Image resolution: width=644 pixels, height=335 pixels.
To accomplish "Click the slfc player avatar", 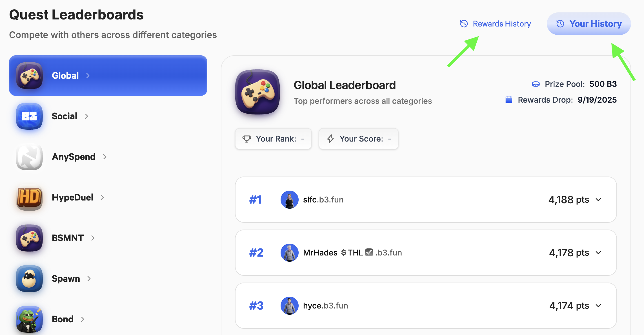I will point(289,200).
